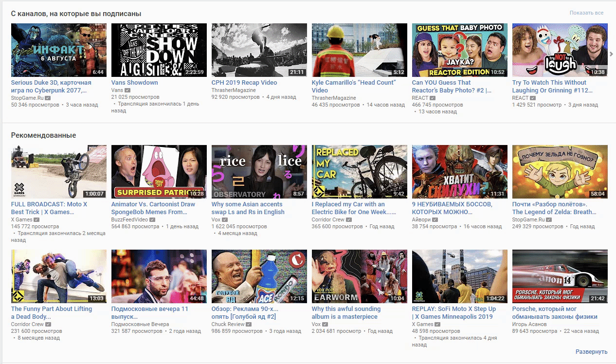Go to X Games channel under Moto X Best Trick
This screenshot has height=364, width=616.
22,219
